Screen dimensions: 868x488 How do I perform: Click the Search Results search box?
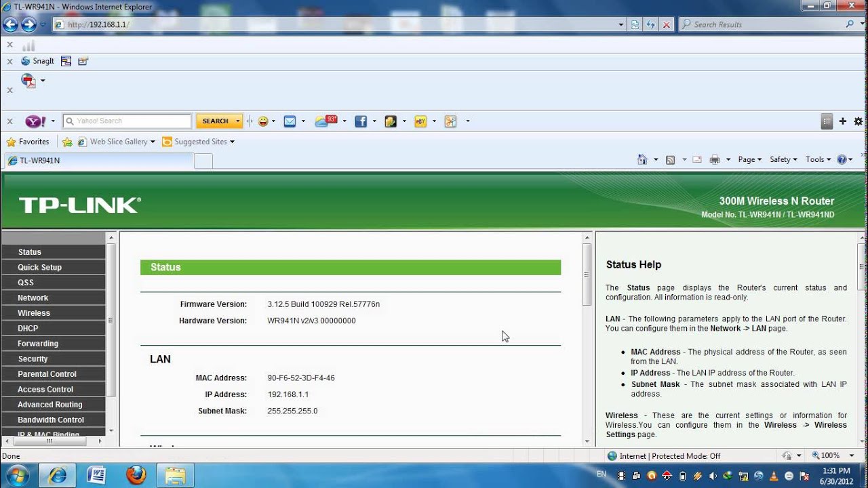coord(762,24)
